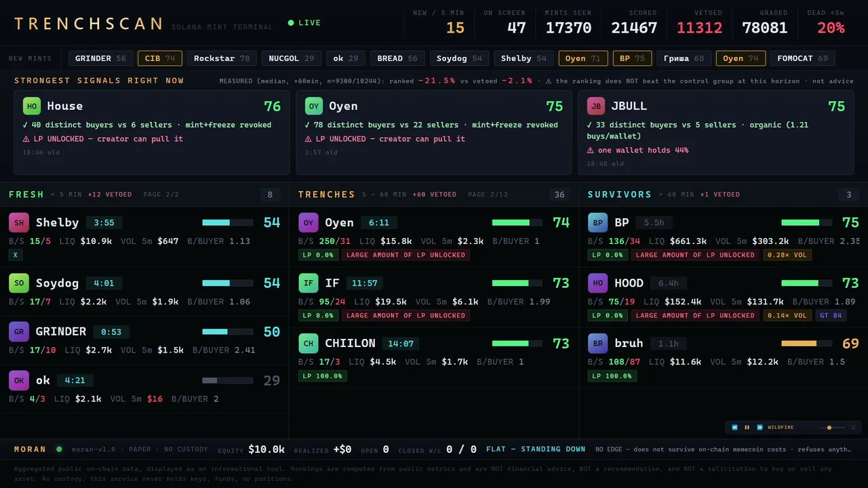Click the bruh orange score bar
Viewport: 868px width, 488px height.
tap(806, 343)
